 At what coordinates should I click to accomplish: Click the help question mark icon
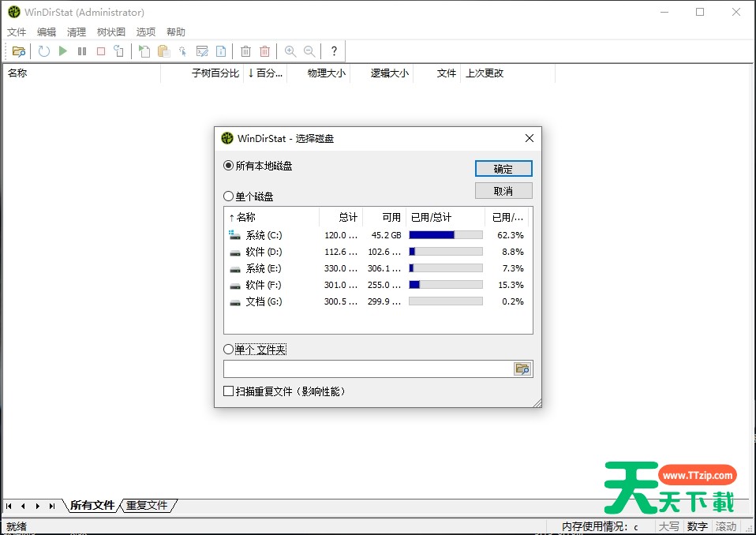coord(334,51)
